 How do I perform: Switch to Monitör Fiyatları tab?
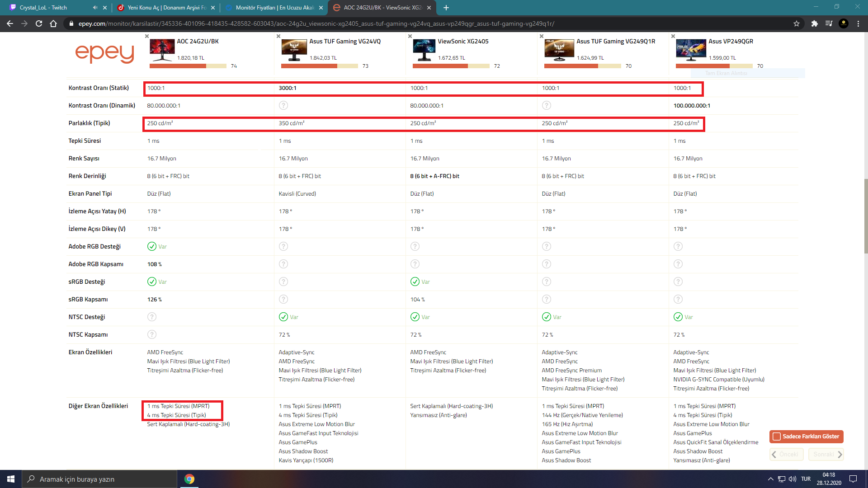[x=274, y=8]
